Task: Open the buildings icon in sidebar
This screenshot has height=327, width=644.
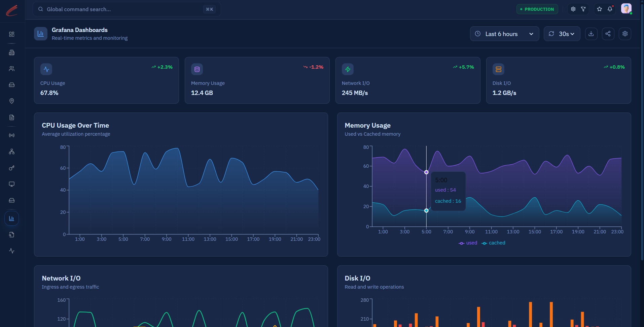Action: 12,53
